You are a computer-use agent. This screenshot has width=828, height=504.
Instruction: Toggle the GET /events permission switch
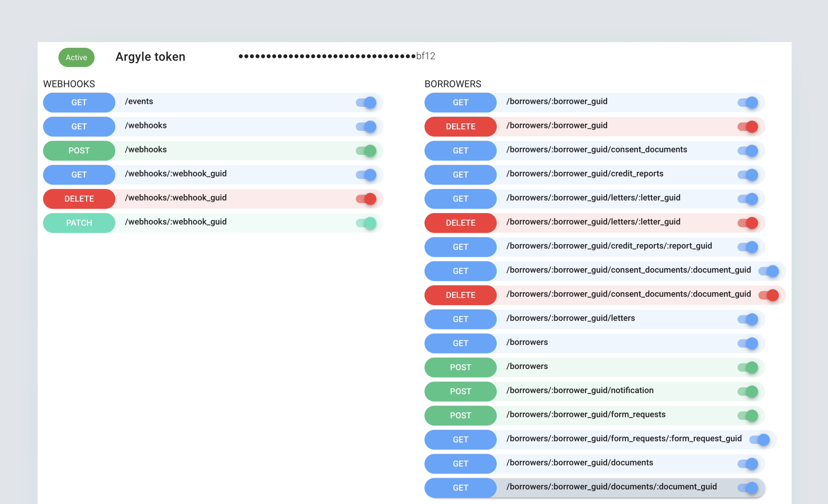coord(366,102)
